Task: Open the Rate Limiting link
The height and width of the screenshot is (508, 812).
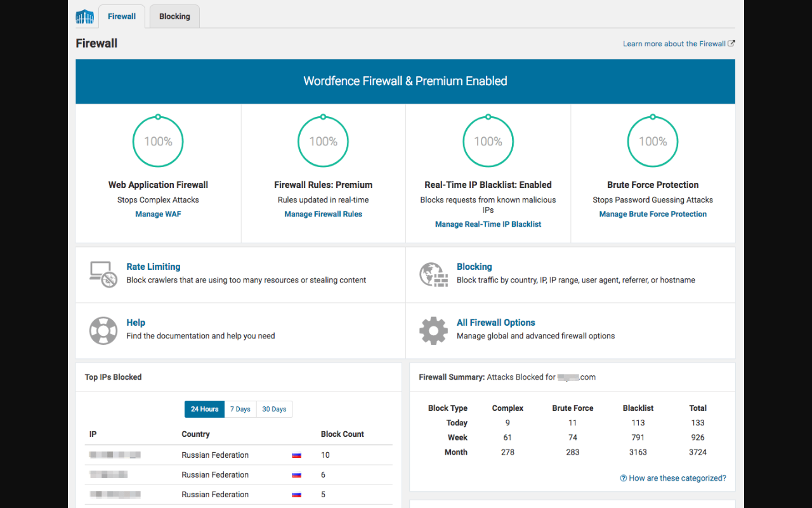Action: pyautogui.click(x=154, y=267)
